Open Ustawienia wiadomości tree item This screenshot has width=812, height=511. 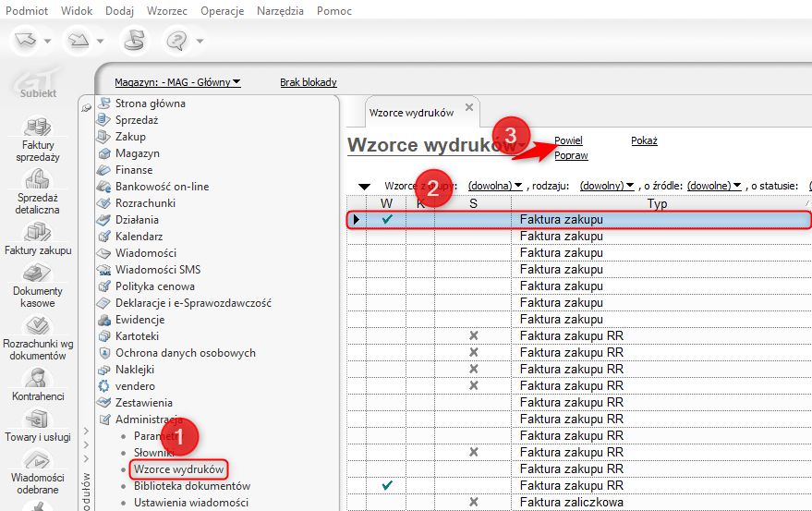pos(191,503)
